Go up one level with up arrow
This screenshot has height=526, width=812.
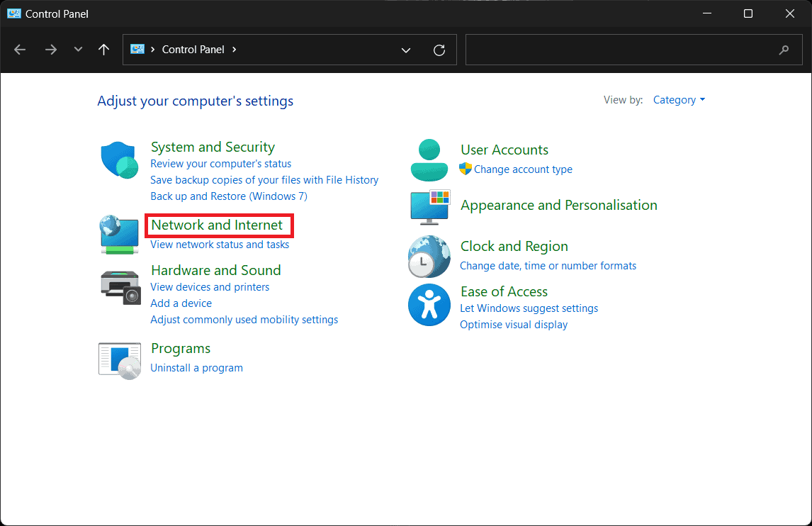tap(104, 50)
